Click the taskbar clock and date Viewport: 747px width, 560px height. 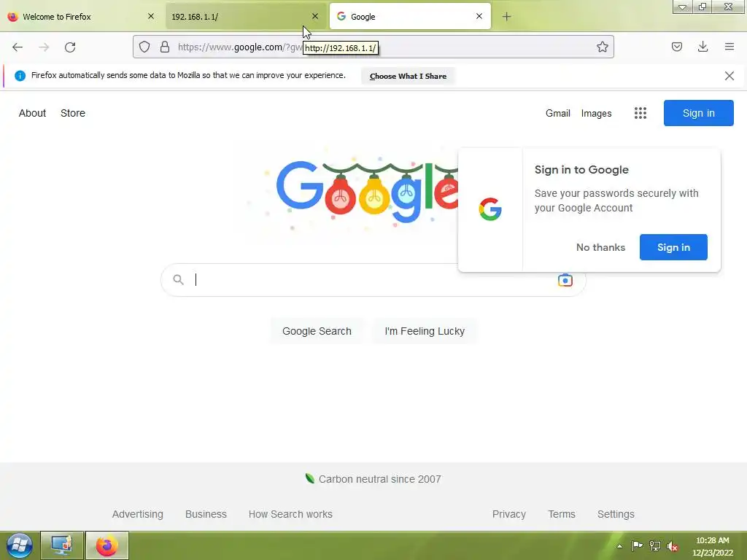pyautogui.click(x=712, y=546)
